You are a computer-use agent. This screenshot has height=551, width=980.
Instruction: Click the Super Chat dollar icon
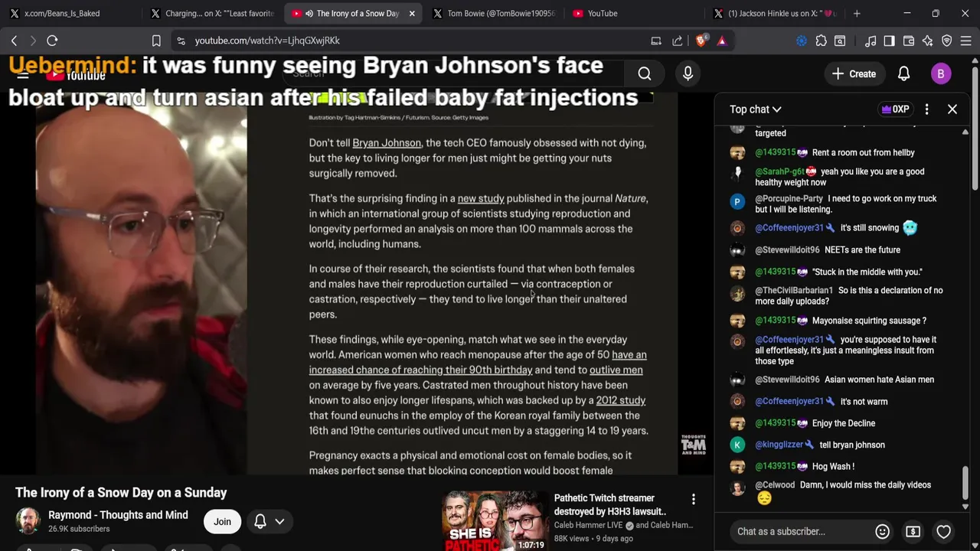[x=913, y=531]
